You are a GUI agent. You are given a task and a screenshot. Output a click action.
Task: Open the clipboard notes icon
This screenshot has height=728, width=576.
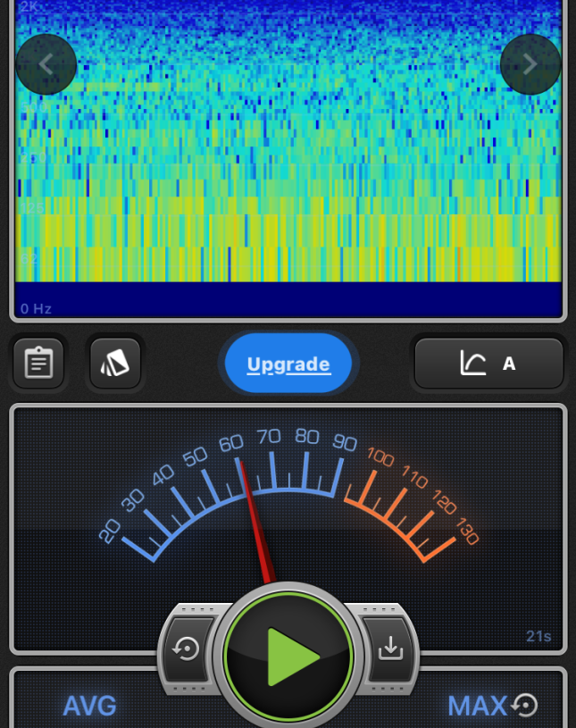pyautogui.click(x=38, y=364)
